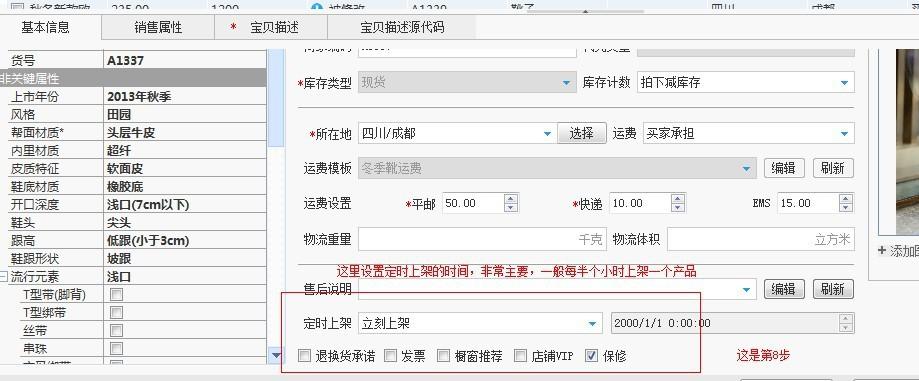Viewport: 919px width, 381px height.
Task: Click the 物流体积 input field
Action: (x=761, y=239)
